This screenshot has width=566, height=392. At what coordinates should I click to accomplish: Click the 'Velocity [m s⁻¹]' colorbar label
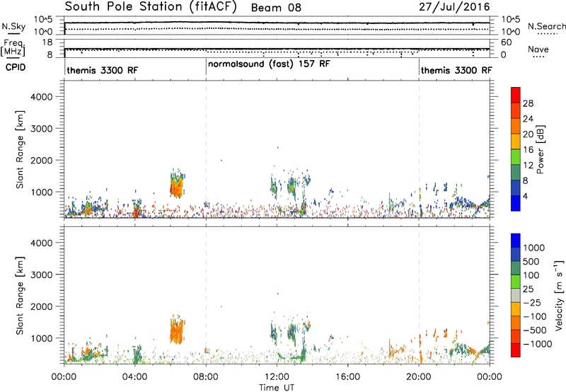pos(559,296)
